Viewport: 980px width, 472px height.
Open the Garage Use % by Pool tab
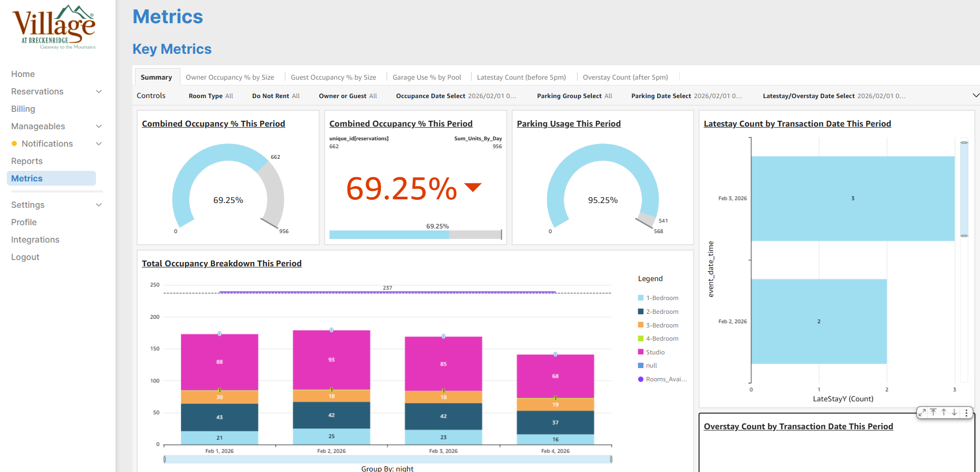(x=426, y=78)
